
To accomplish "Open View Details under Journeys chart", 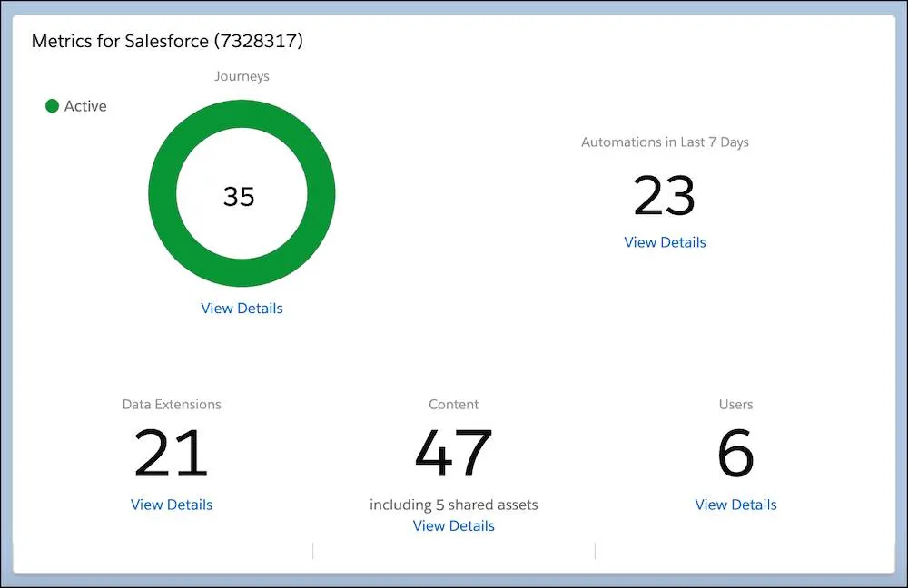I will tap(242, 308).
